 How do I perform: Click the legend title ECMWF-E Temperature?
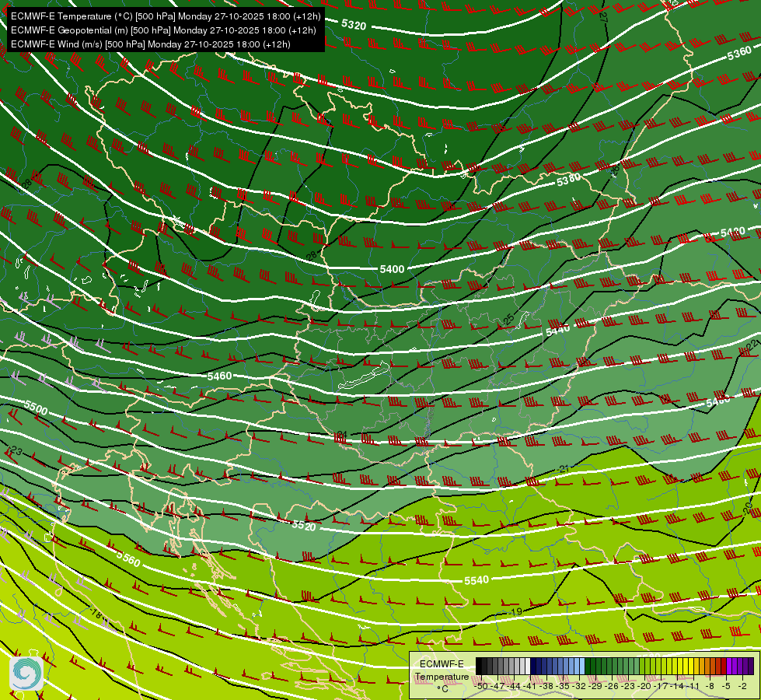[x=442, y=670]
